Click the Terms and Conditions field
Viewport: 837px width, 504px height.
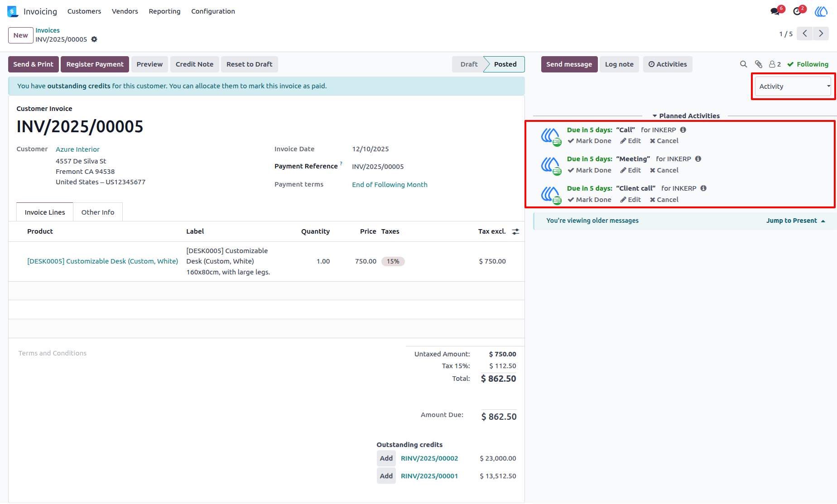(53, 353)
